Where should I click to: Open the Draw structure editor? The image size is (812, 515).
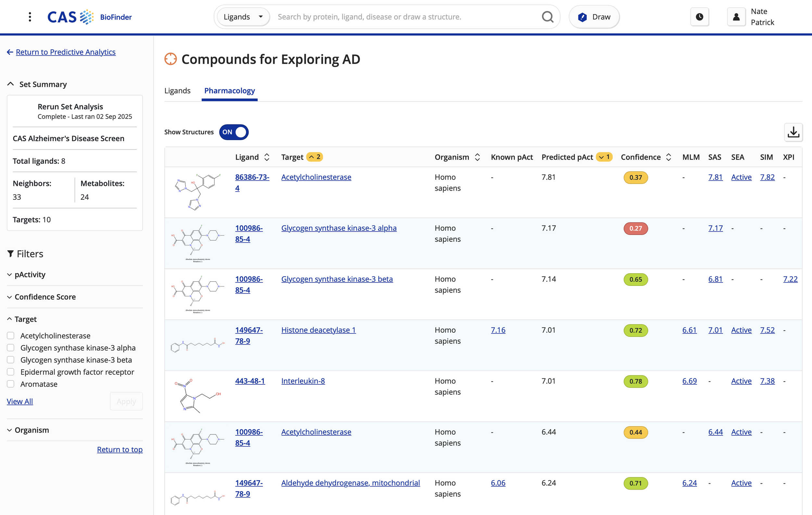pyautogui.click(x=594, y=17)
